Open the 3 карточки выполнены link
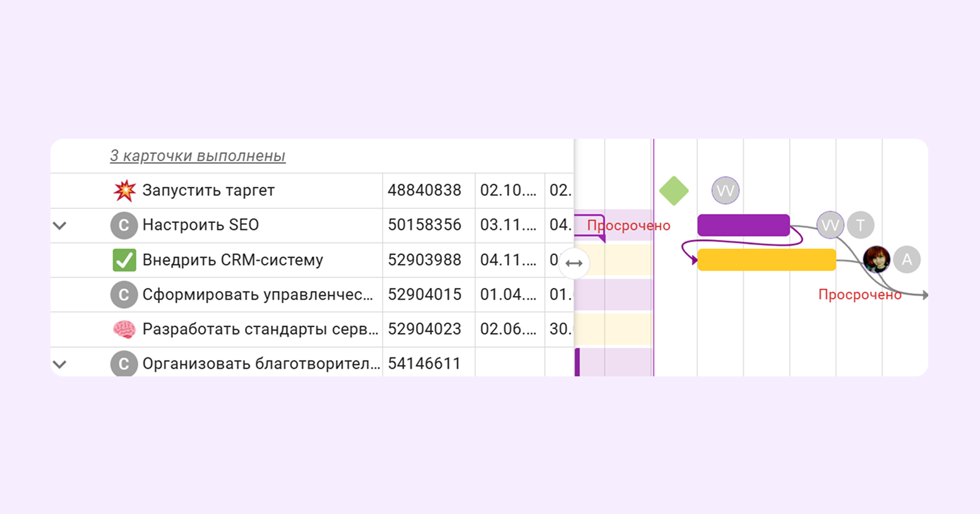The height and width of the screenshot is (514, 980). click(x=198, y=156)
